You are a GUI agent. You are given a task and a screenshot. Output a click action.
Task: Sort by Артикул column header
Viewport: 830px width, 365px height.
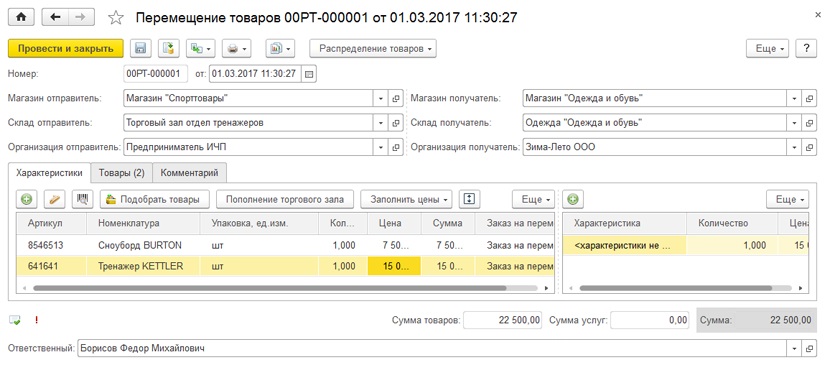click(x=51, y=223)
